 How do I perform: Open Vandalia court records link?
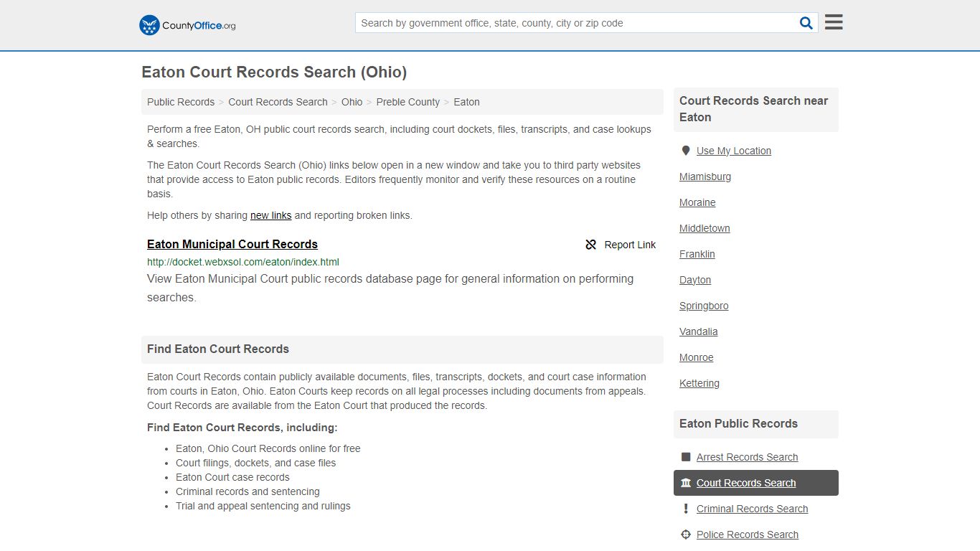699,331
